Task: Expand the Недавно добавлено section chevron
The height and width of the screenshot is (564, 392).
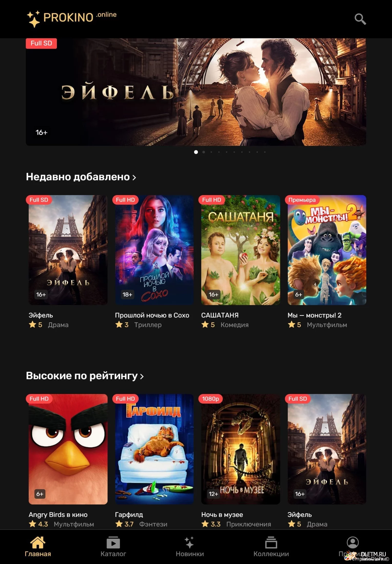Action: click(x=134, y=177)
